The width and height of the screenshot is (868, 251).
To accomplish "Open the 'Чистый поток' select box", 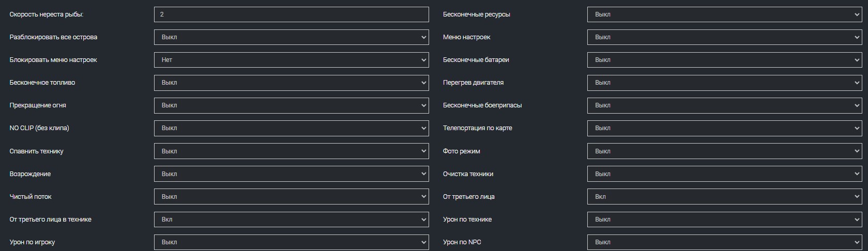I will [x=291, y=197].
